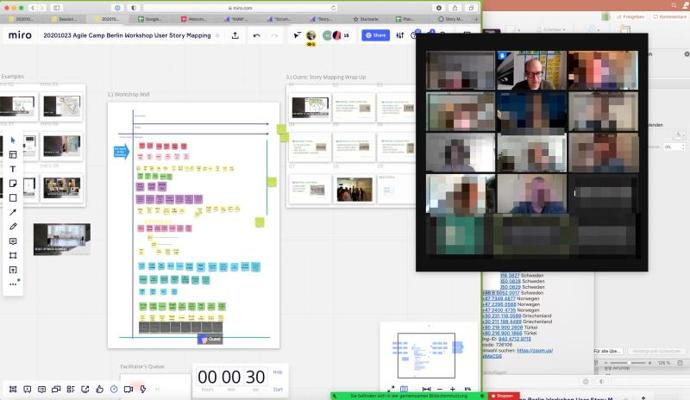Select the Frame tool in left toolbar
Viewport: 690px width, 400px height.
[x=13, y=255]
